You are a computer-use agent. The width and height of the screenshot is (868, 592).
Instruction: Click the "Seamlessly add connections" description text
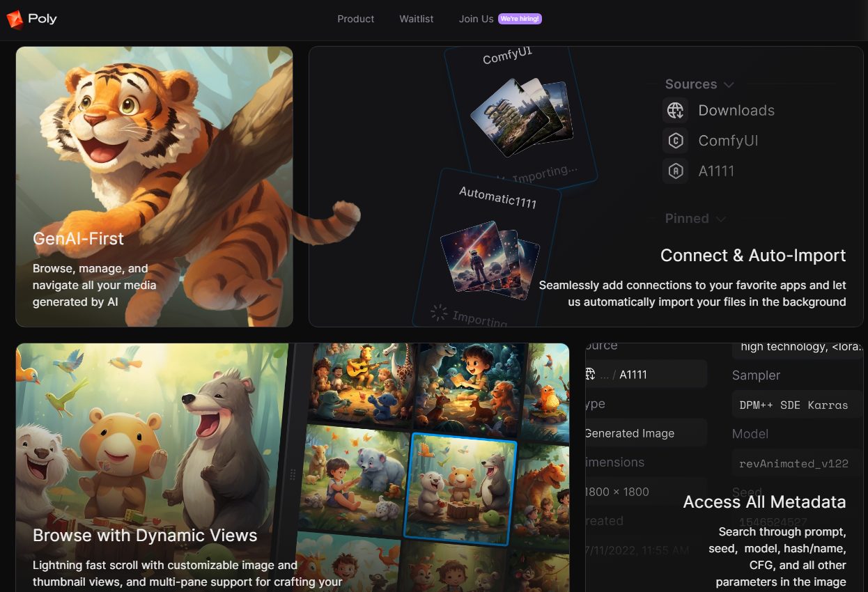(692, 294)
